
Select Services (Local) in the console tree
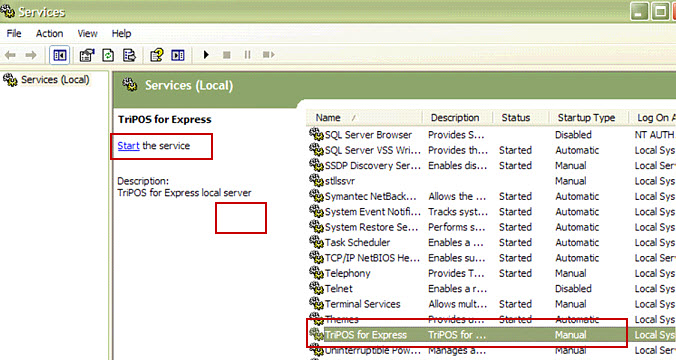(x=55, y=80)
